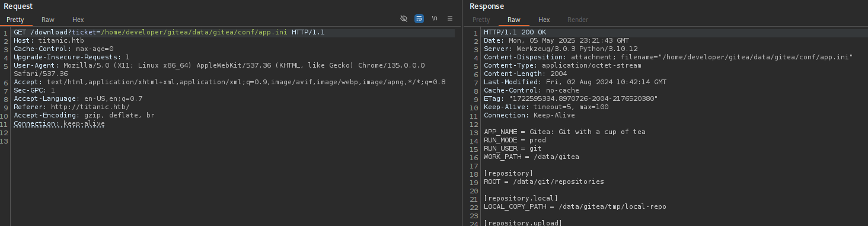Click the 'ETag' response header line

(571, 98)
